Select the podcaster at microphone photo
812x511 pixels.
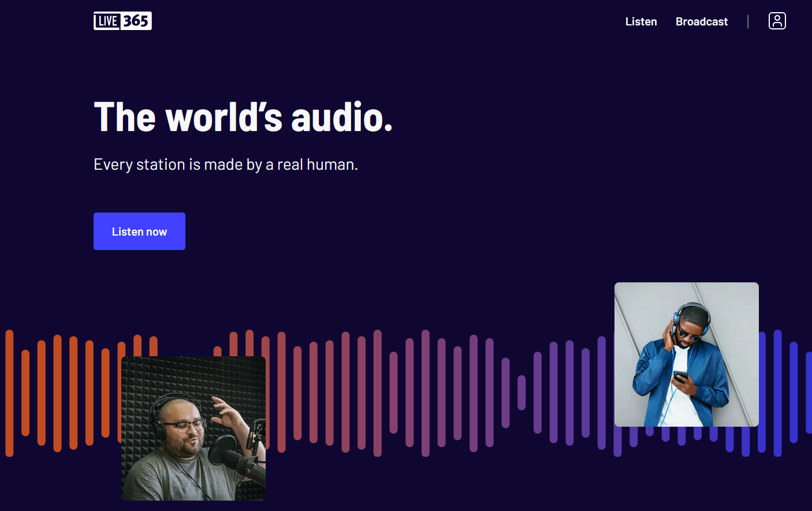(x=193, y=428)
